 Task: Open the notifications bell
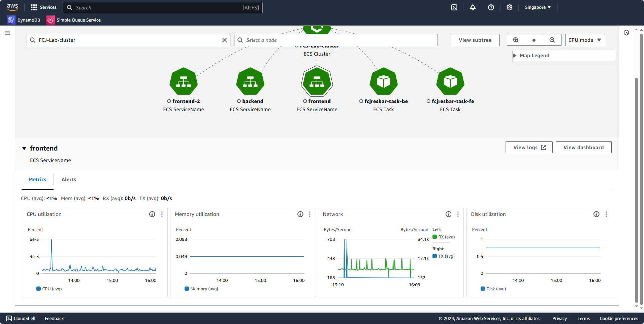473,7
